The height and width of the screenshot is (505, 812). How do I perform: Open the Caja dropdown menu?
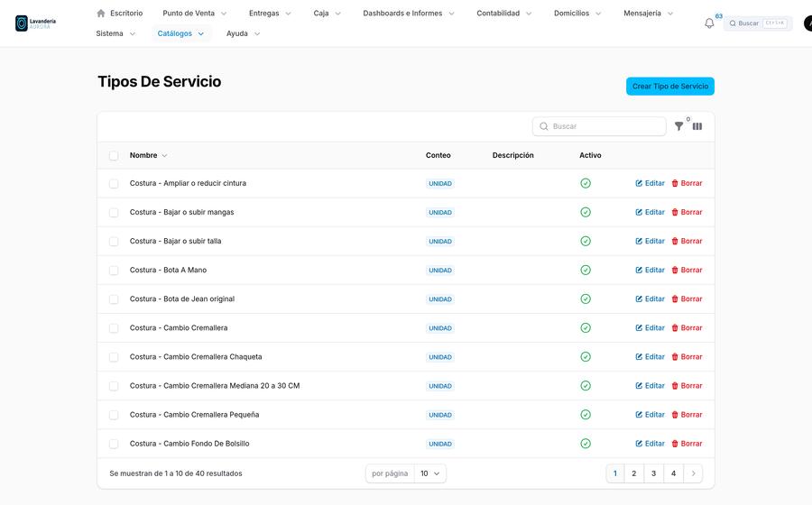click(328, 13)
